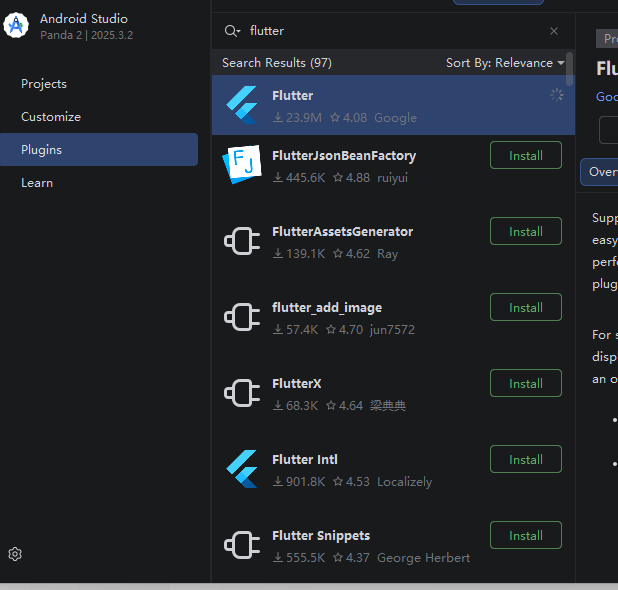
Task: Install Flutter Snippets plugin
Action: coord(526,536)
